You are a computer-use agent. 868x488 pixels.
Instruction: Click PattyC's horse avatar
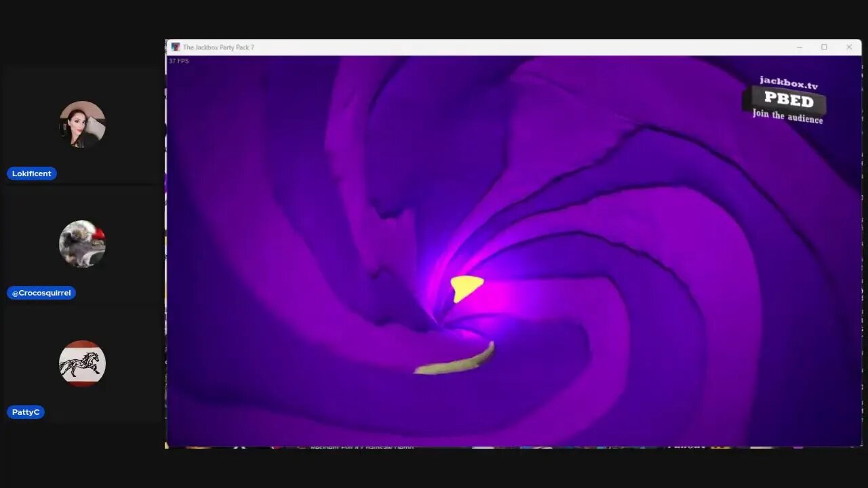[82, 363]
